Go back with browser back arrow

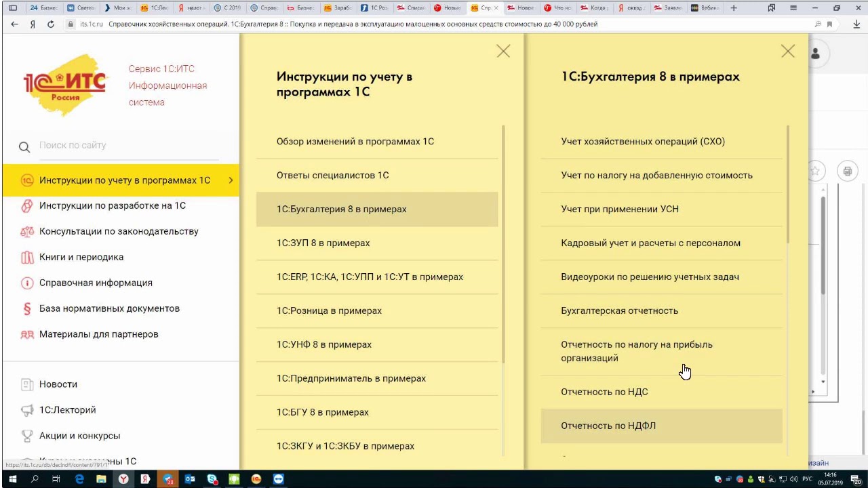coord(14,24)
